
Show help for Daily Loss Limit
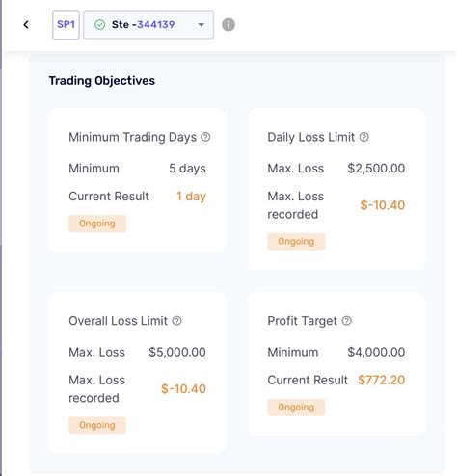[364, 137]
